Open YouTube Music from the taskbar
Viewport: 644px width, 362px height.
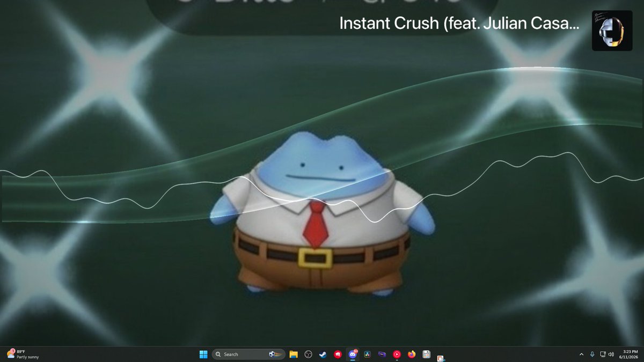[397, 354]
